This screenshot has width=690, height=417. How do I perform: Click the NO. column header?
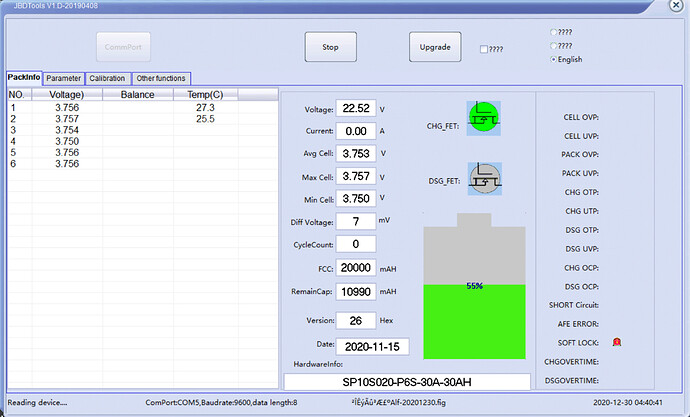pyautogui.click(x=20, y=95)
